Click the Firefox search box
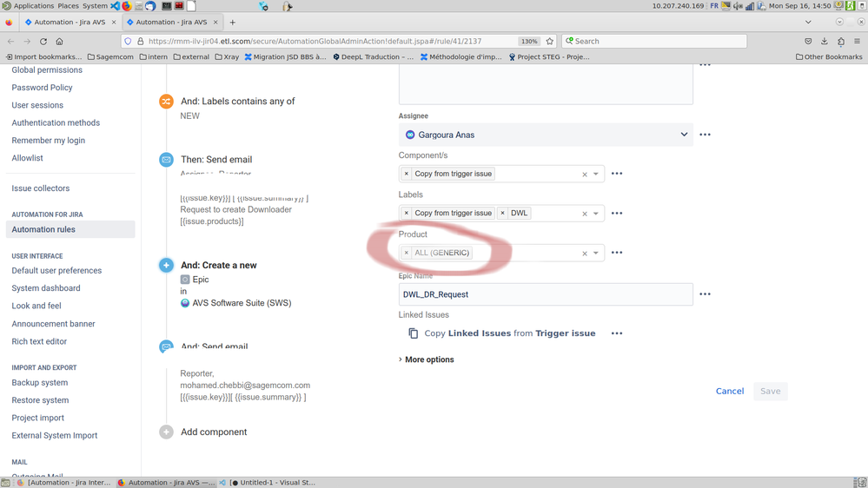Viewport: 868px width, 488px height. click(654, 42)
